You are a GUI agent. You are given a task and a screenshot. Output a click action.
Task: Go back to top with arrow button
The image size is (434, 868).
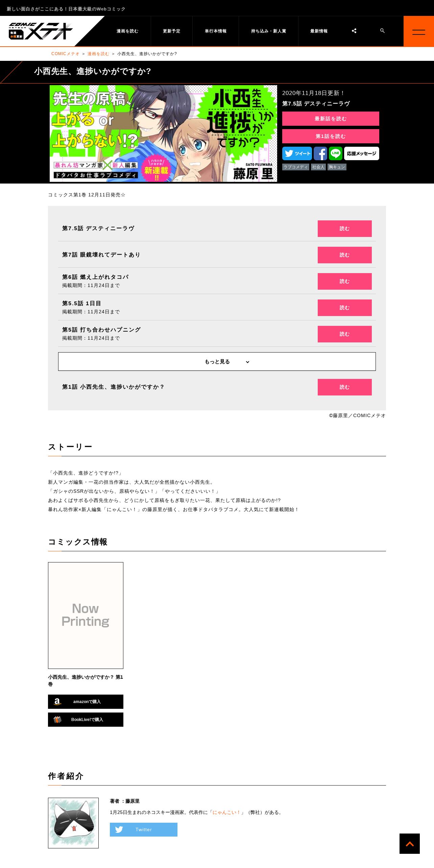coord(410,844)
